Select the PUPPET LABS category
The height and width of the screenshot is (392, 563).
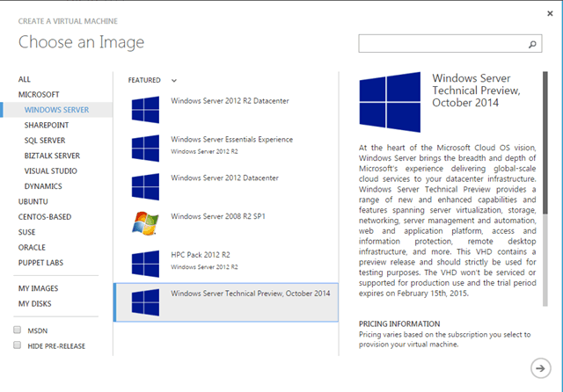point(40,263)
